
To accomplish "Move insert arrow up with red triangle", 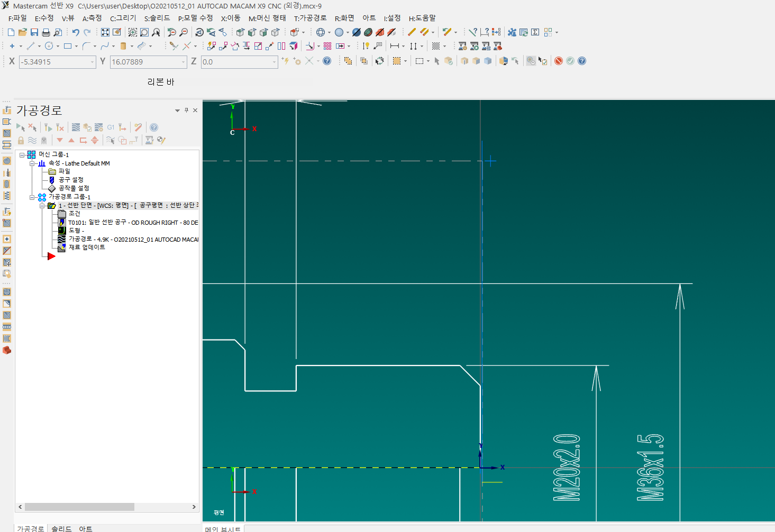I will 71,140.
